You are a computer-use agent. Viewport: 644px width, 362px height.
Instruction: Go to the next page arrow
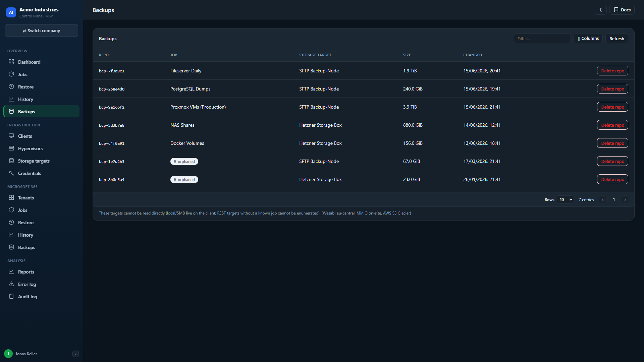[x=625, y=200]
